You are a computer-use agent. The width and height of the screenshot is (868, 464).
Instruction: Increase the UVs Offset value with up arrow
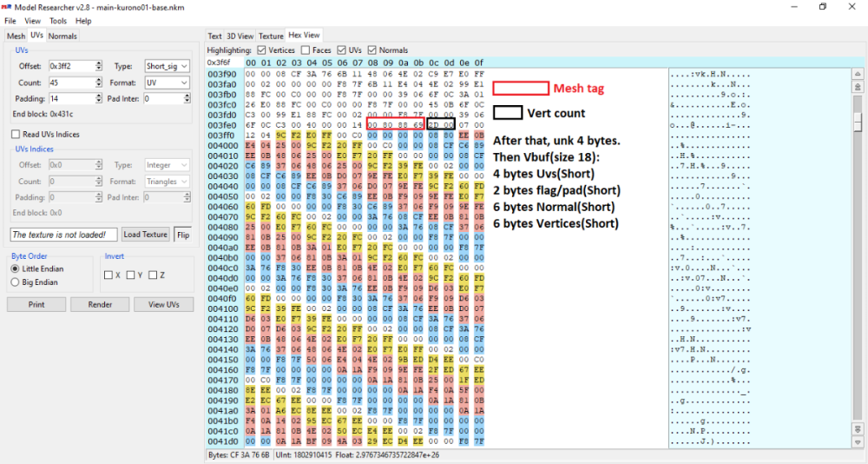(98, 63)
